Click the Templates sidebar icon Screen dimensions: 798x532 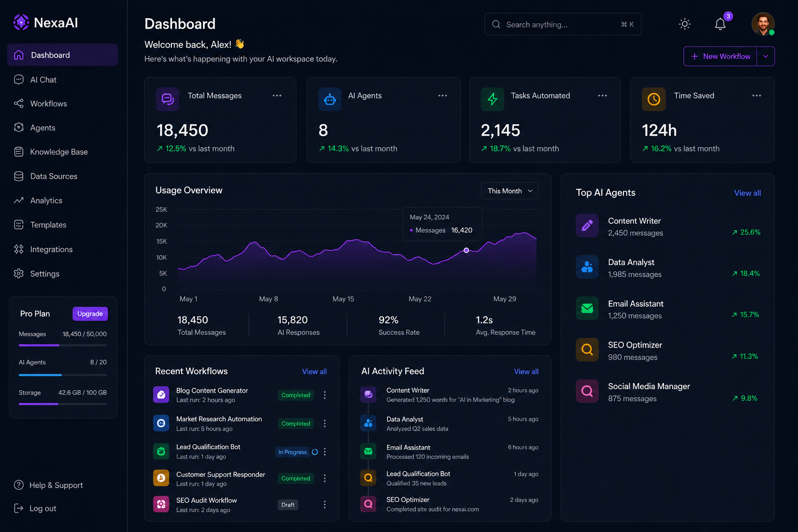click(x=19, y=224)
